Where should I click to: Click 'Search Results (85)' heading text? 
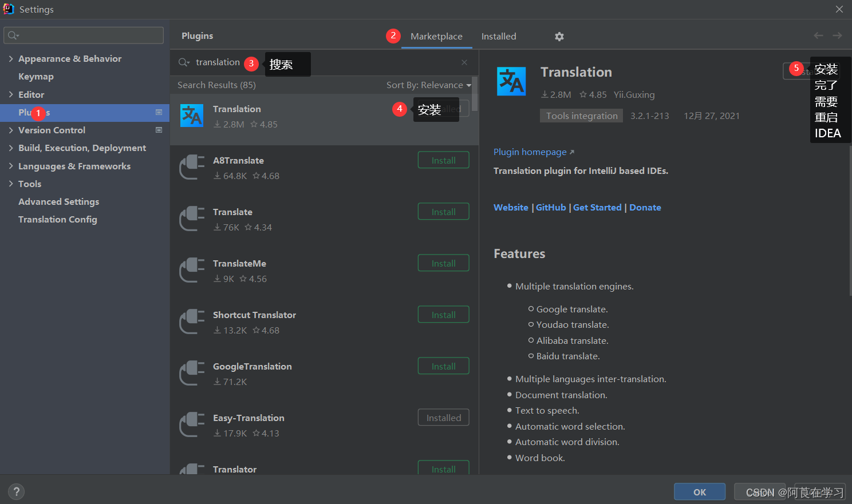click(216, 85)
